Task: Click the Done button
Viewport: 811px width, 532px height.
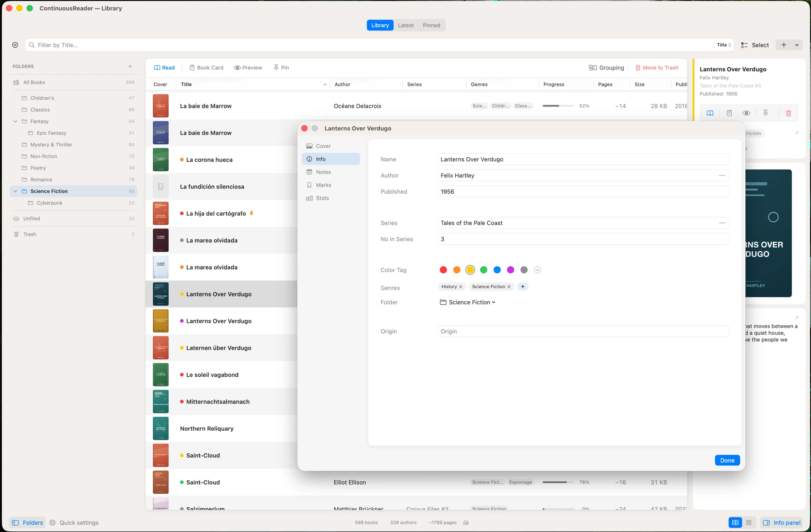Action: [727, 460]
